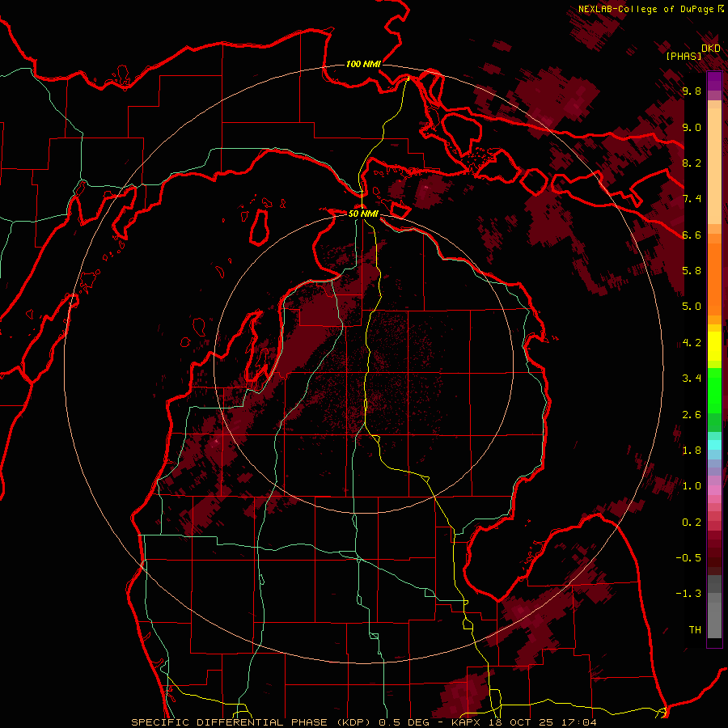Click the 1.8 legend value
This screenshot has width=728, height=728.
[692, 451]
